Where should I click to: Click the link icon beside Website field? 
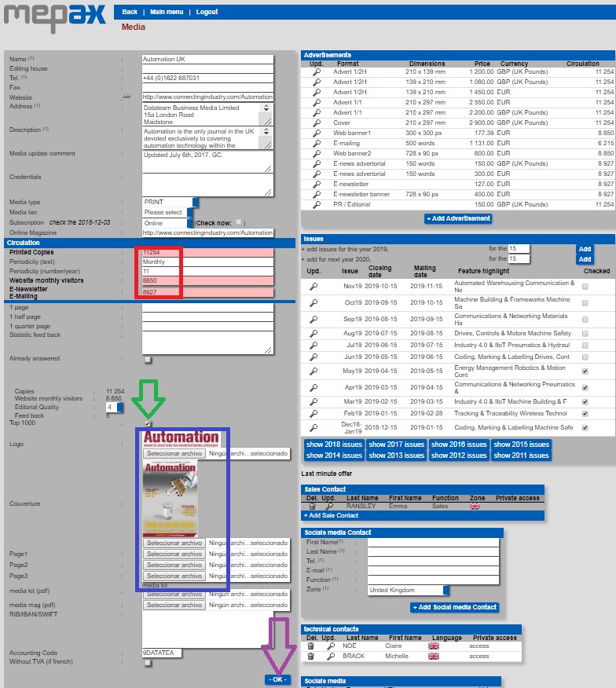click(126, 97)
